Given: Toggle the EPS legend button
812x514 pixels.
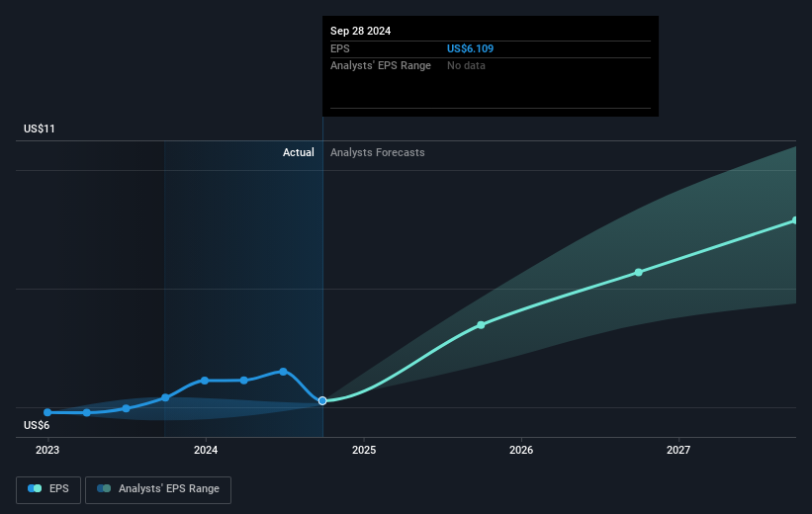Looking at the screenshot, I should (48, 489).
